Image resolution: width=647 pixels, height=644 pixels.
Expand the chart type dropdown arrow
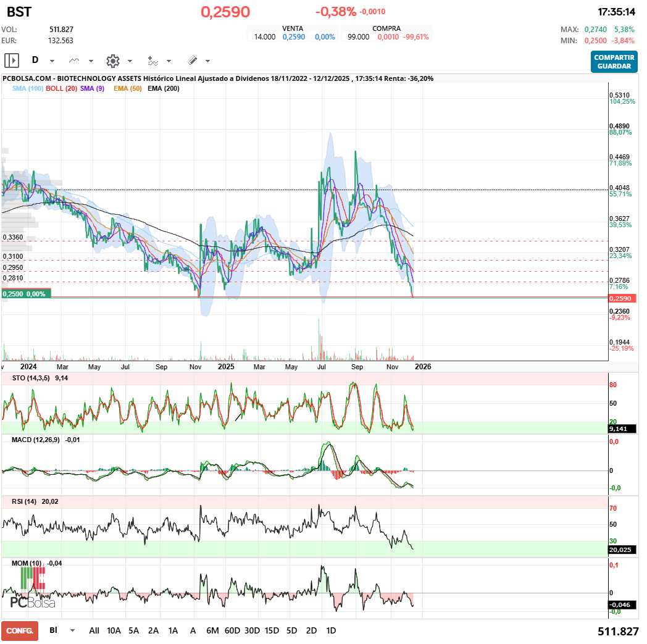[91, 61]
